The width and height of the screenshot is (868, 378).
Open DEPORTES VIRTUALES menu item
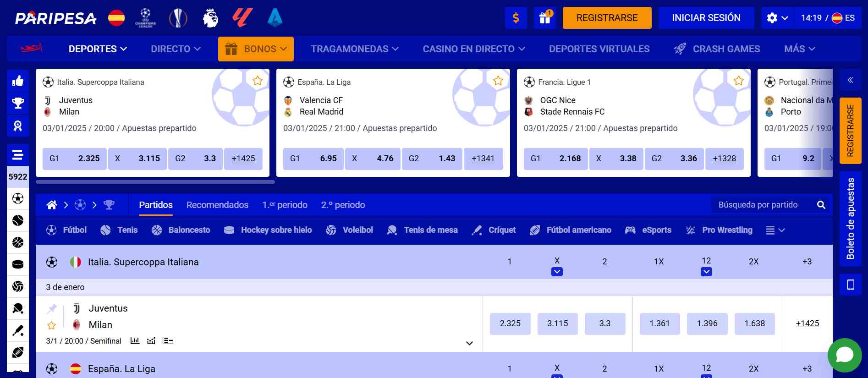(x=599, y=49)
